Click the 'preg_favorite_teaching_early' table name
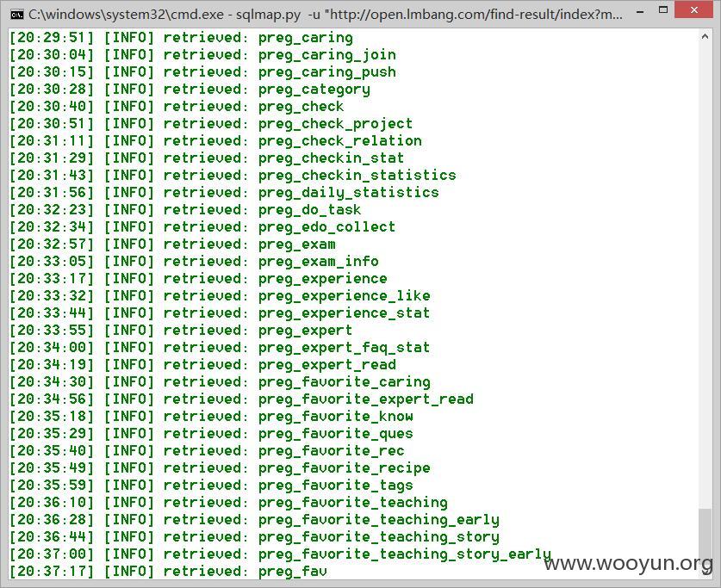Image resolution: width=721 pixels, height=588 pixels. coord(378,521)
